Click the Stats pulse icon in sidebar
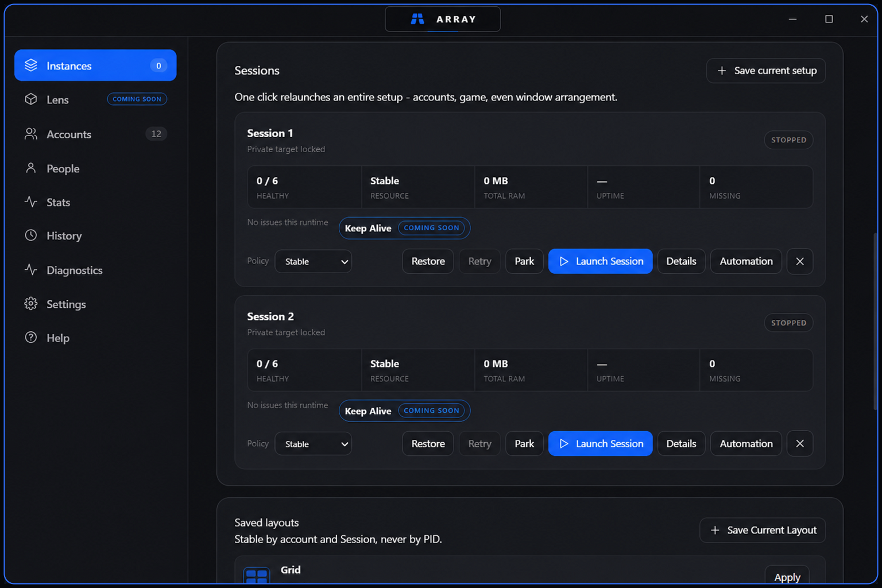The width and height of the screenshot is (882, 588). (31, 202)
